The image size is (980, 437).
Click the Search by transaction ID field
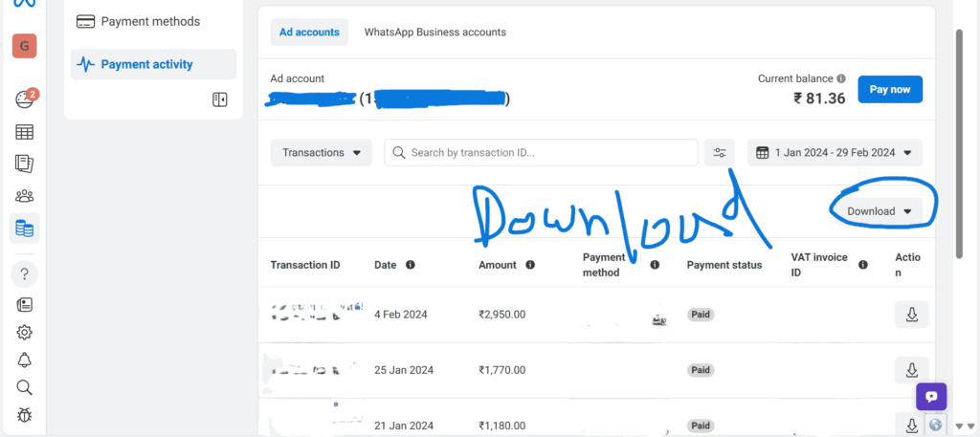coord(542,152)
